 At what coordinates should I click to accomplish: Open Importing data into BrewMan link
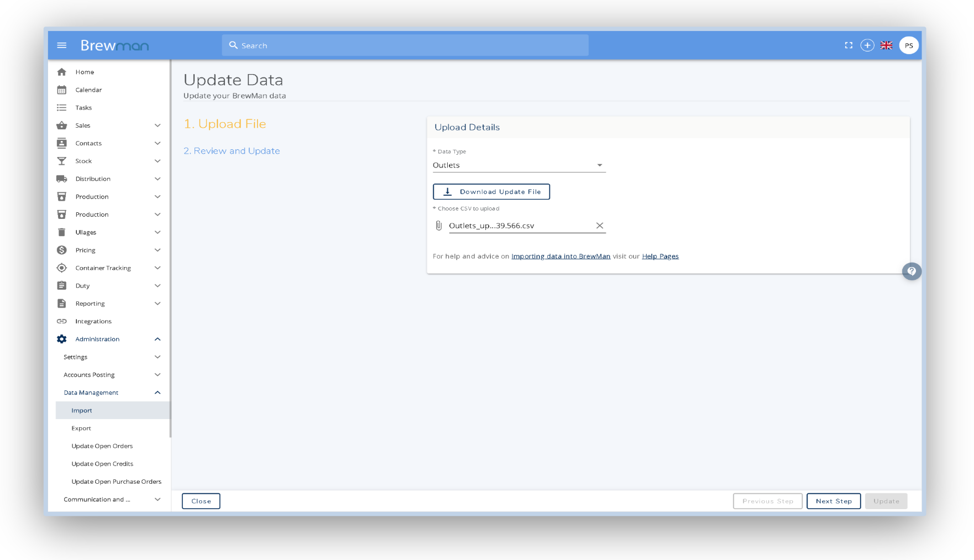pyautogui.click(x=561, y=257)
